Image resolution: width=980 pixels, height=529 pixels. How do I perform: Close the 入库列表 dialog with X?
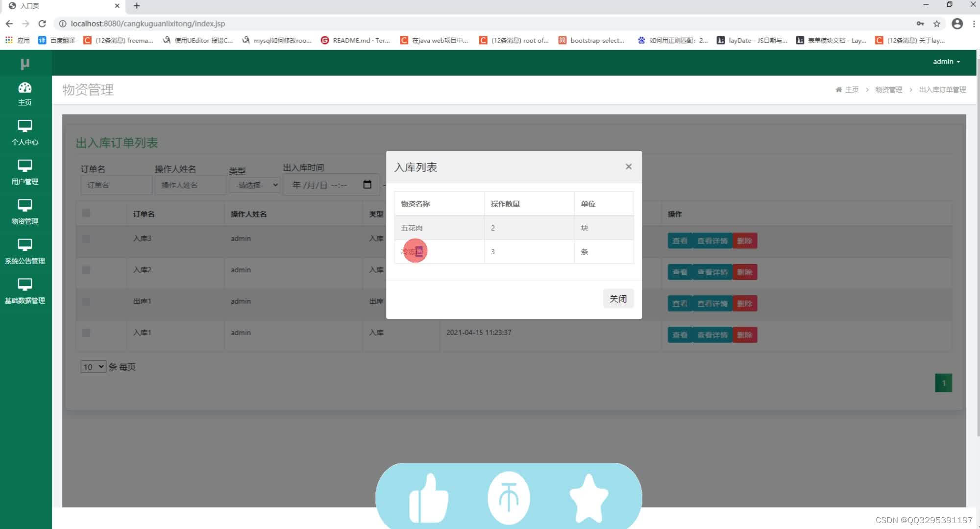(x=629, y=167)
